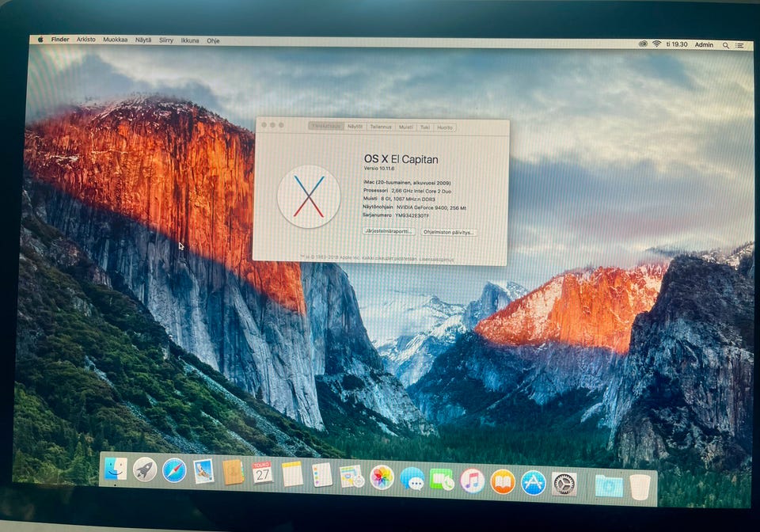Viewport: 760px width, 532px height.
Task: Switch to the Muisti tab
Action: coord(405,127)
